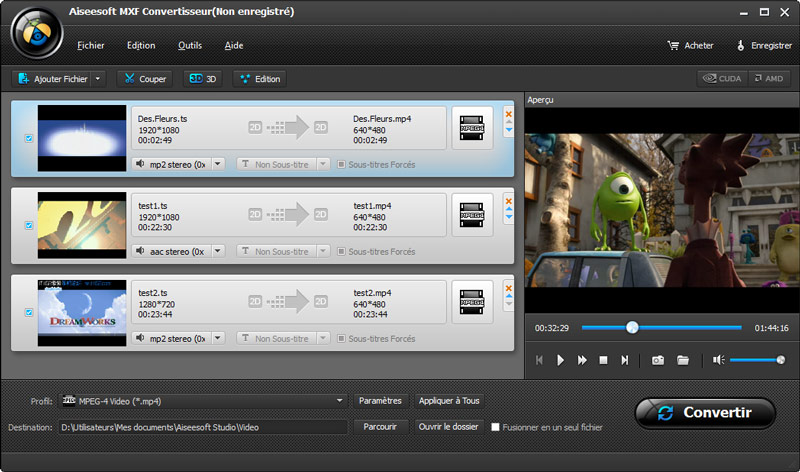Move test1.ts up in the list
Viewport: 800px width, 472px height.
[509, 209]
